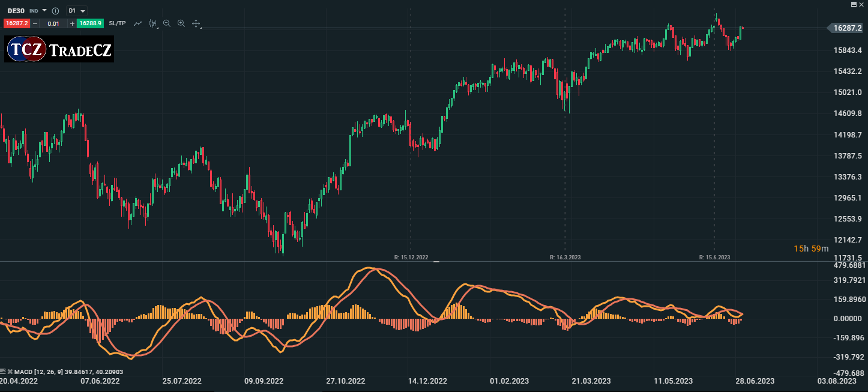The width and height of the screenshot is (868, 392).
Task: Click the panel divider handle above MACD
Action: click(436, 262)
